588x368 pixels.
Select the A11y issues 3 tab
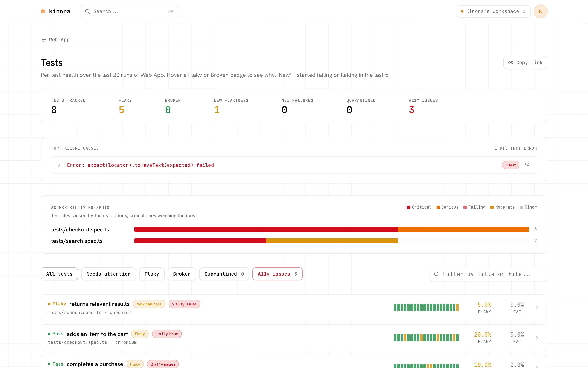[277, 274]
